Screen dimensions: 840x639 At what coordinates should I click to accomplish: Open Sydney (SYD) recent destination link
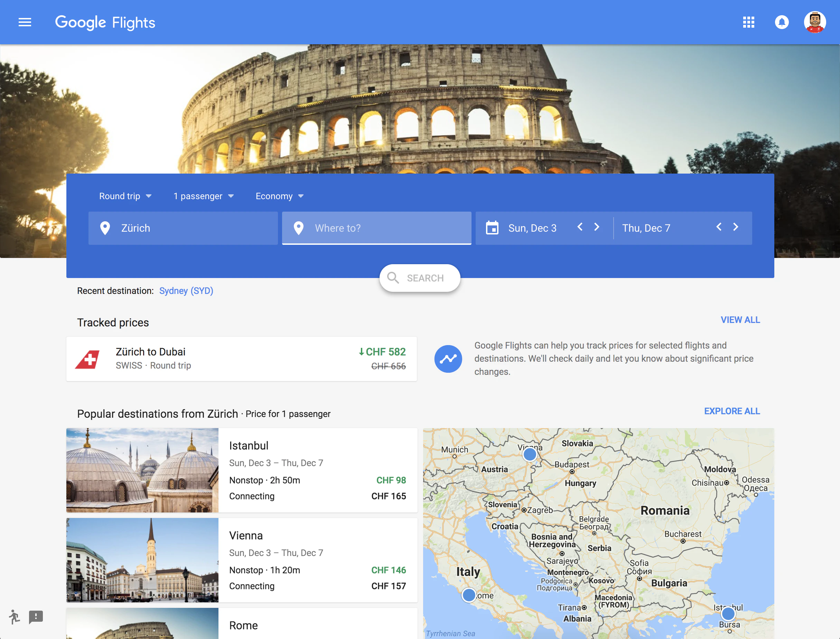point(186,291)
